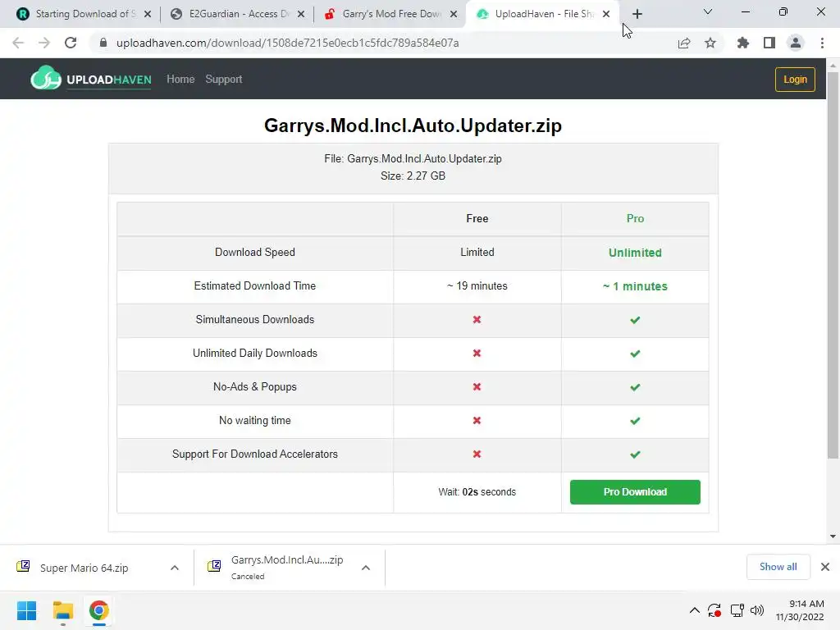Click the red X for Simultaneous Downloads
The image size is (840, 630).
tap(477, 320)
